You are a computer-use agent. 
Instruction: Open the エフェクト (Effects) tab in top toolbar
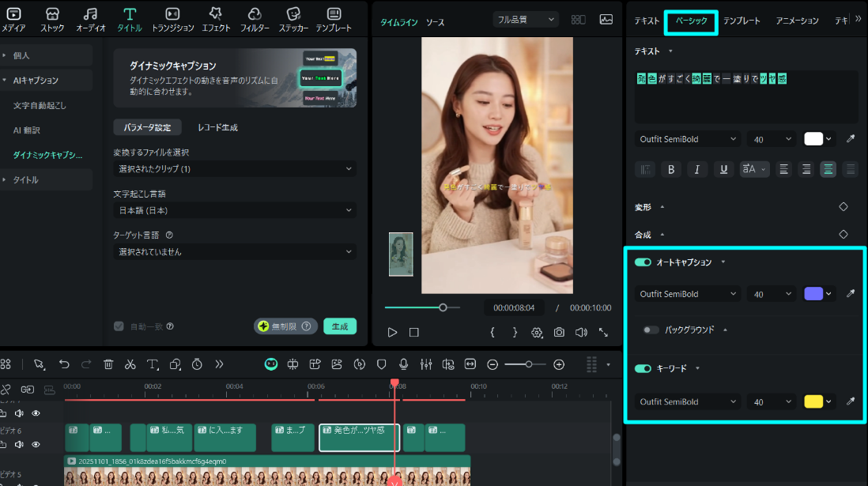[214, 20]
